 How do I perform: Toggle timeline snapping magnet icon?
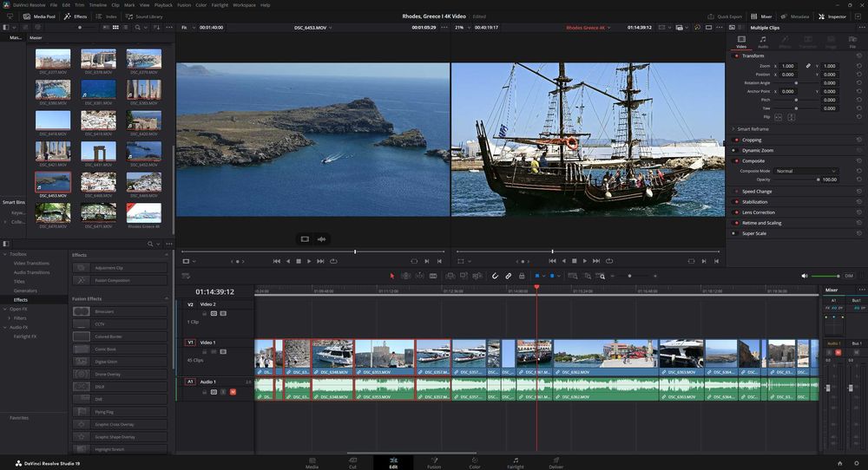click(495, 276)
